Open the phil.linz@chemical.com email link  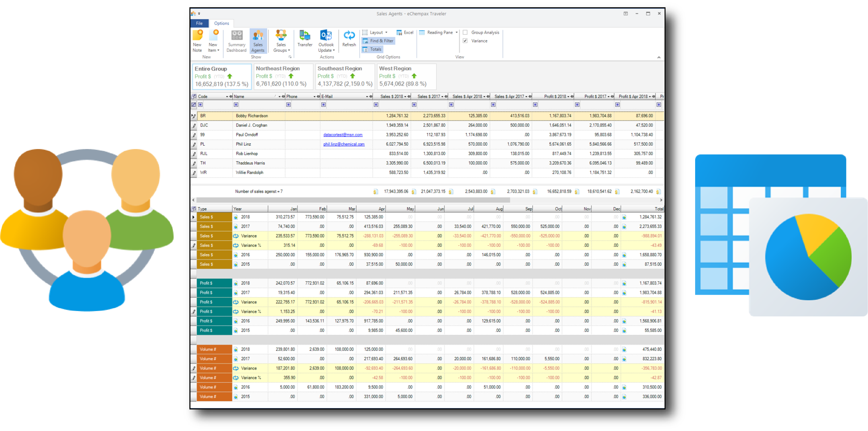[344, 144]
